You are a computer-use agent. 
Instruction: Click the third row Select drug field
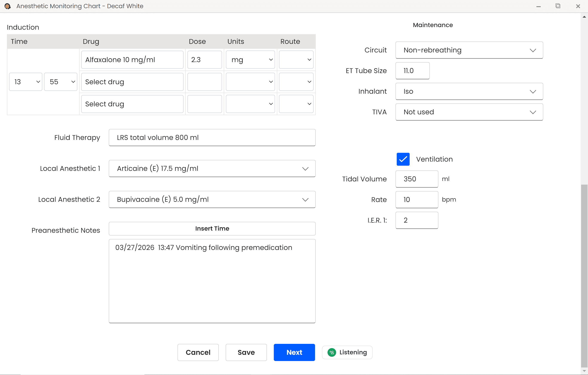[132, 104]
